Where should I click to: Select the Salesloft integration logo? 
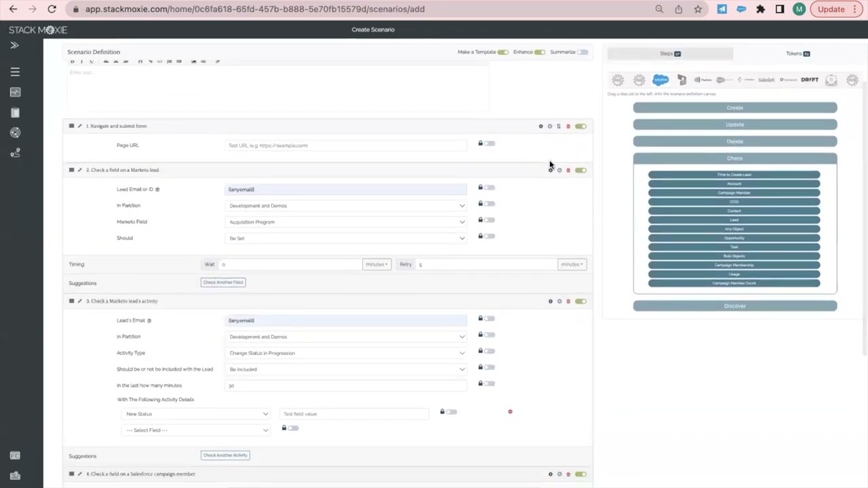click(x=766, y=80)
